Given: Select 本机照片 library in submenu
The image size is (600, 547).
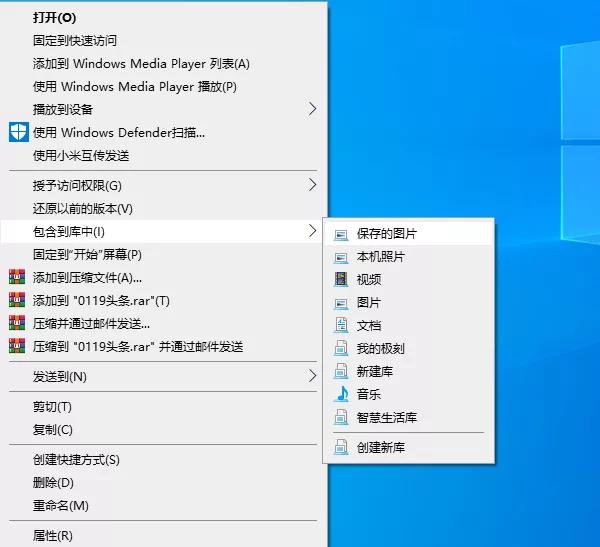Looking at the screenshot, I should click(x=408, y=256).
